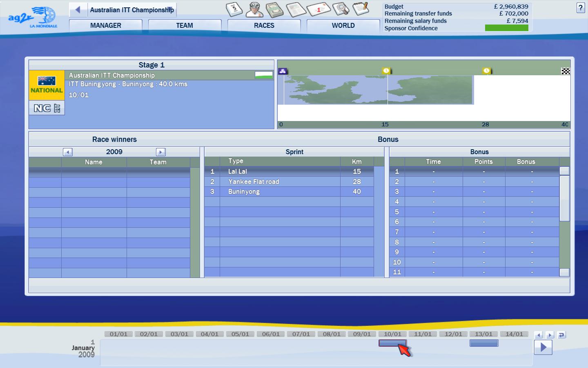Select the race marker under 13/01
Image resolution: width=588 pixels, height=368 pixels.
[483, 343]
